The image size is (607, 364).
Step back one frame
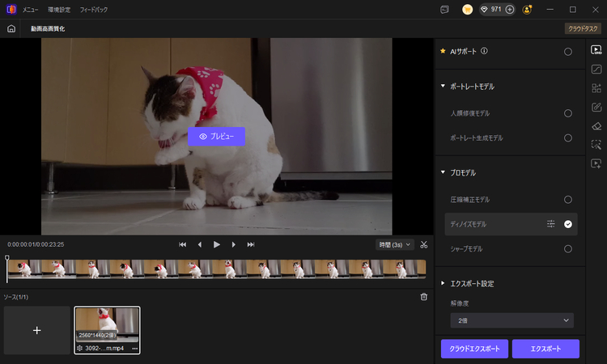point(200,244)
